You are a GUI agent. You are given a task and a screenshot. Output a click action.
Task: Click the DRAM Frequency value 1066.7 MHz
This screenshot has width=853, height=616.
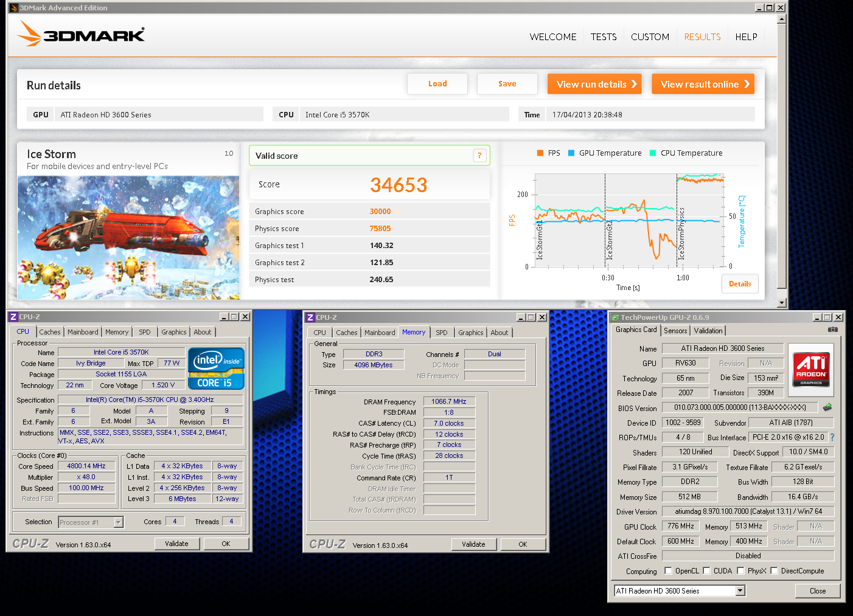click(449, 401)
